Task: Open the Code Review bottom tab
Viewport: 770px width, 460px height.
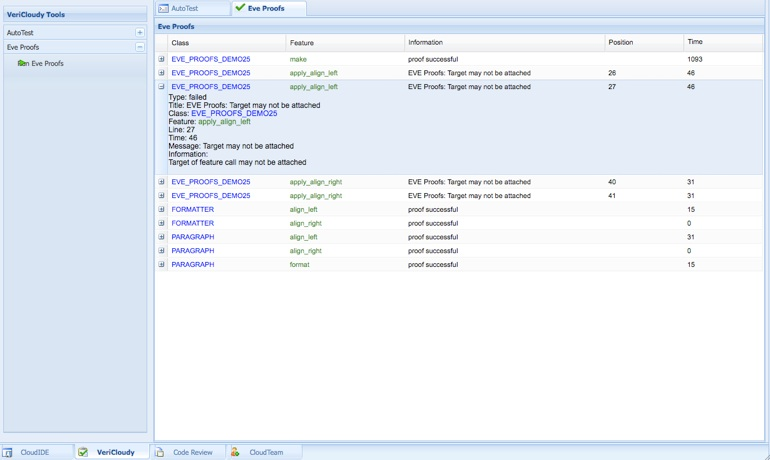Action: (x=188, y=452)
